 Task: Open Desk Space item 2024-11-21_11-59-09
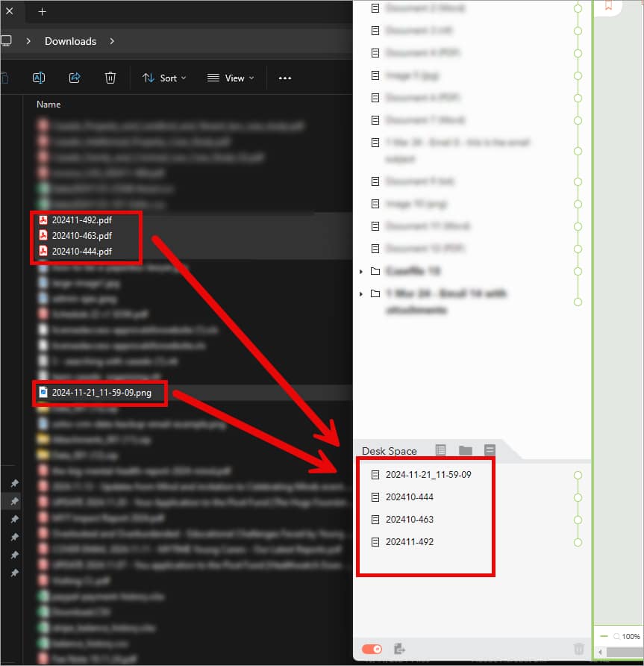[x=428, y=474]
